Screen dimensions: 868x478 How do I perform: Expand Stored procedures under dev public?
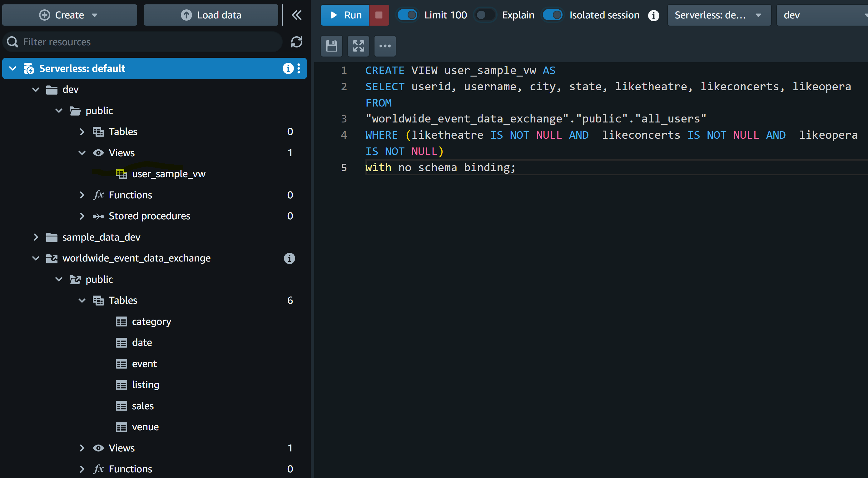pyautogui.click(x=82, y=216)
